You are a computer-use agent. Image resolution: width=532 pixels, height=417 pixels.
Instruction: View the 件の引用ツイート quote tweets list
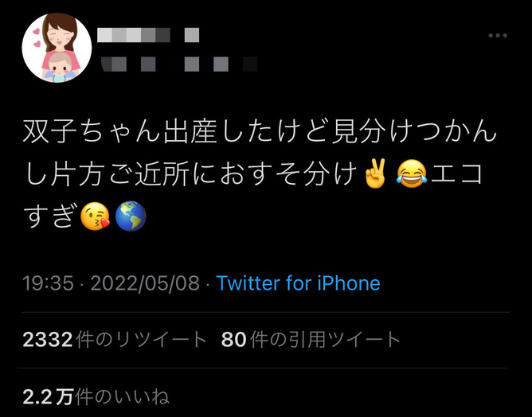[326, 339]
